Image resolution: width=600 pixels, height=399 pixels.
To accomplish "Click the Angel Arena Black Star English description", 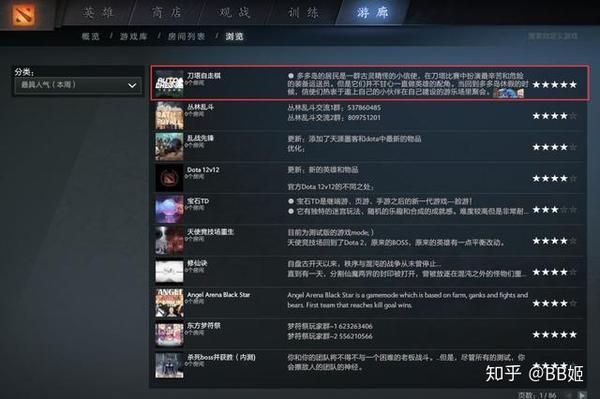I will point(408,300).
